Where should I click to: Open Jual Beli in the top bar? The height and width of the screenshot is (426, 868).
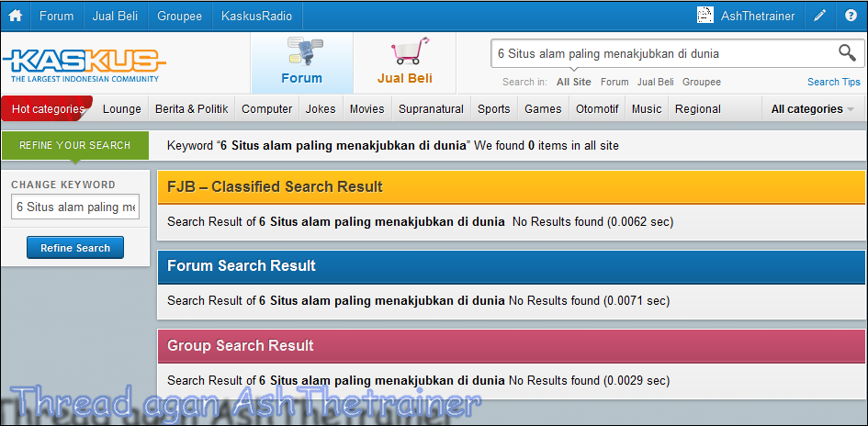(115, 16)
